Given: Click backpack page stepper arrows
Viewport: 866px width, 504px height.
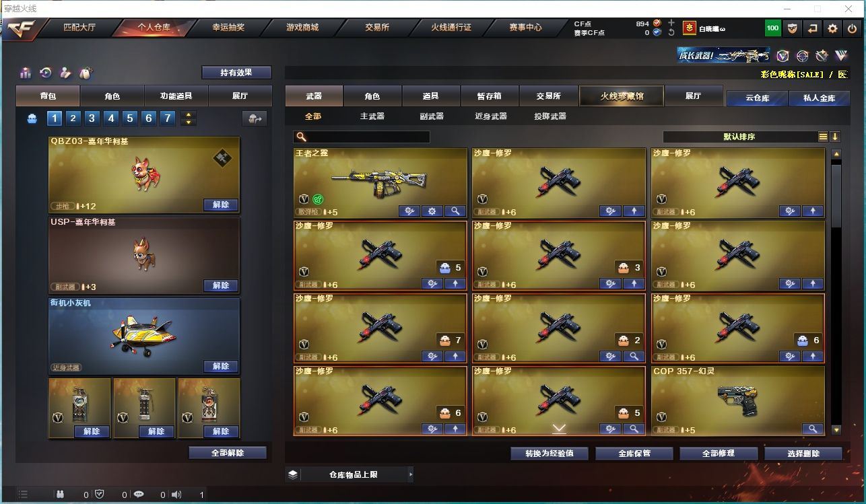Looking at the screenshot, I should 189,118.
